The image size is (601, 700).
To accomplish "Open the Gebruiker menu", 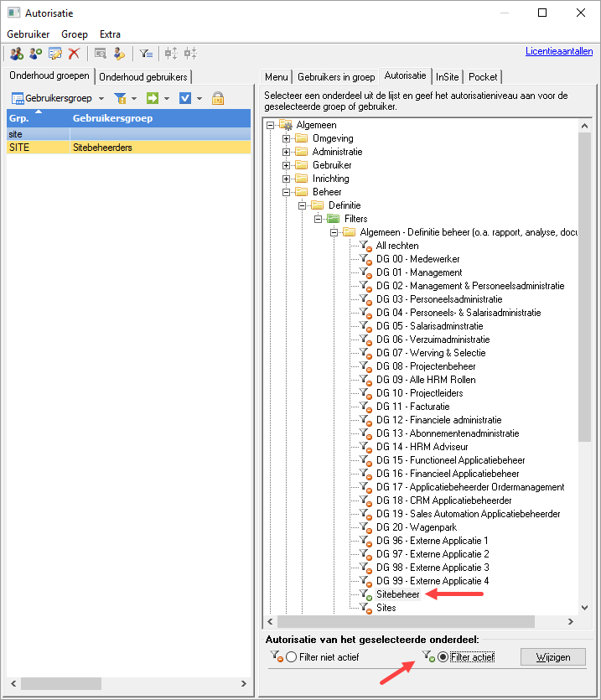I will 28,34.
